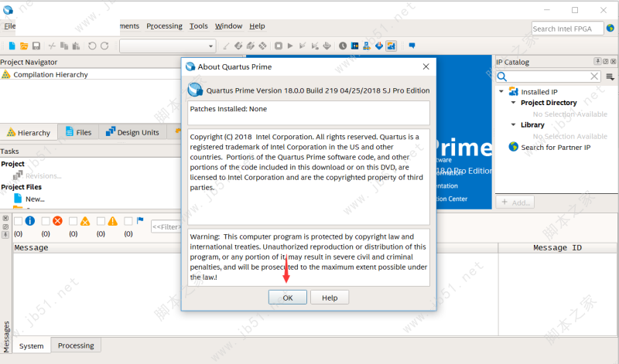Switch to the Design Units tab

pos(132,132)
